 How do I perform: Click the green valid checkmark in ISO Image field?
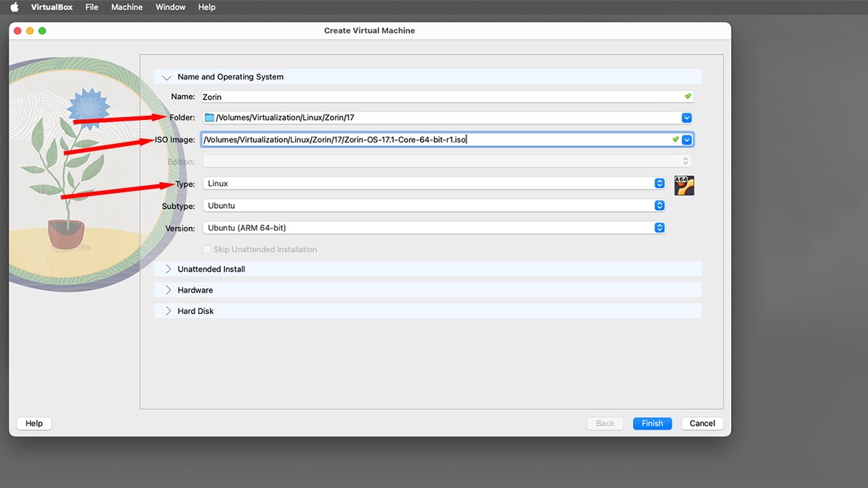(x=675, y=139)
